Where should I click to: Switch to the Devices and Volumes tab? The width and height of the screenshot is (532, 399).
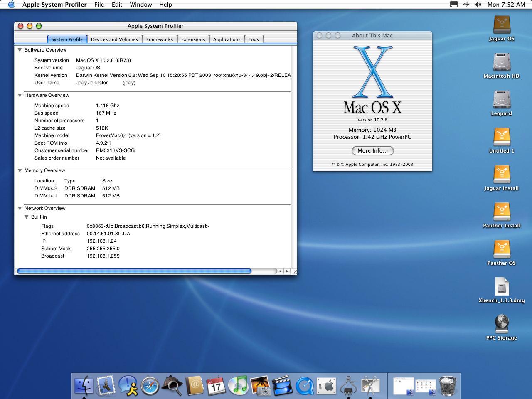point(114,39)
